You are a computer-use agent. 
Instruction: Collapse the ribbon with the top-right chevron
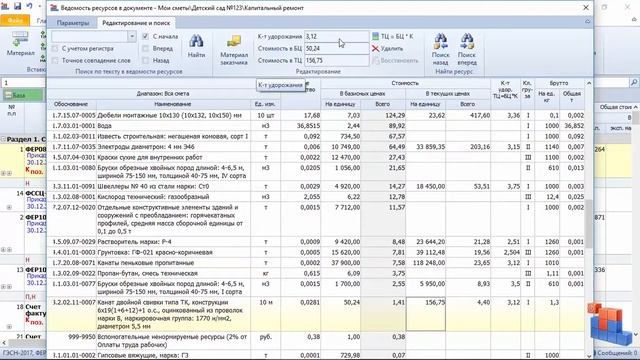pyautogui.click(x=587, y=22)
